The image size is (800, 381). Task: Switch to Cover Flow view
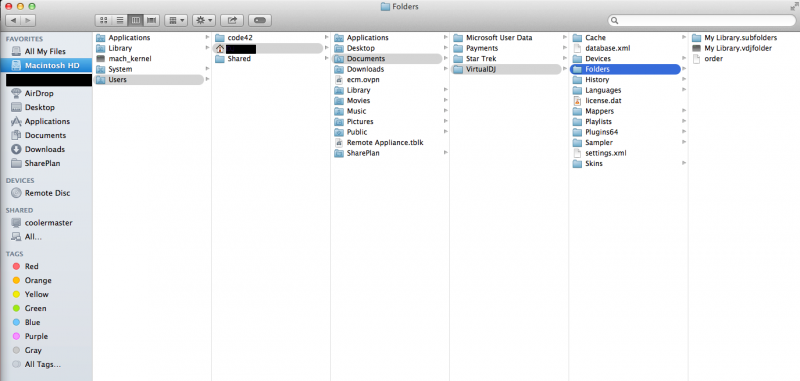tap(151, 20)
